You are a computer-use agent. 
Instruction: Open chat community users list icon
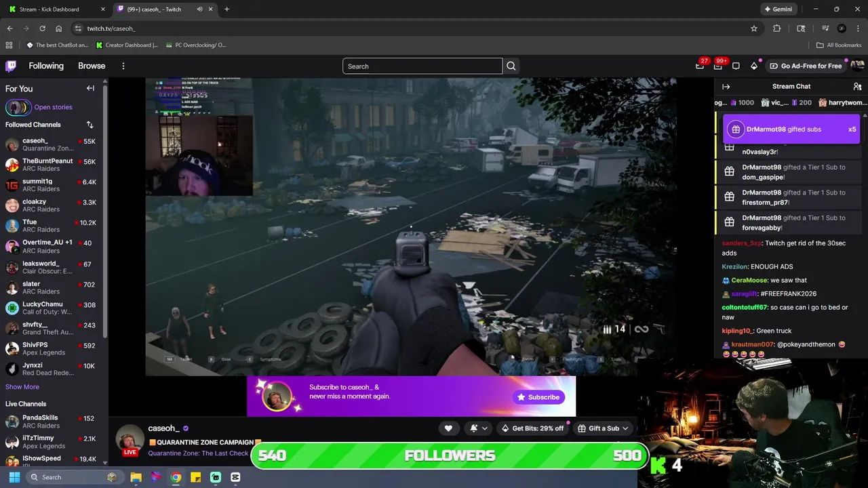point(857,87)
